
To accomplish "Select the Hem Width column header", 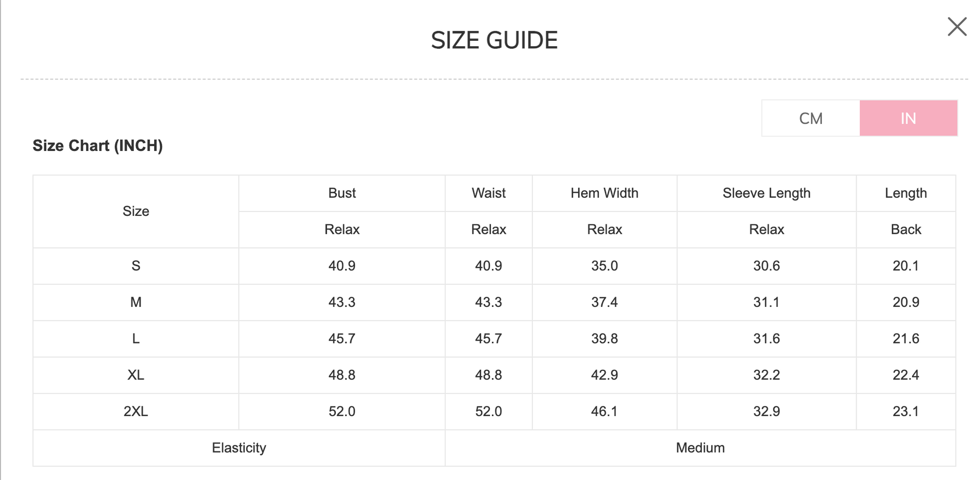I will click(604, 193).
